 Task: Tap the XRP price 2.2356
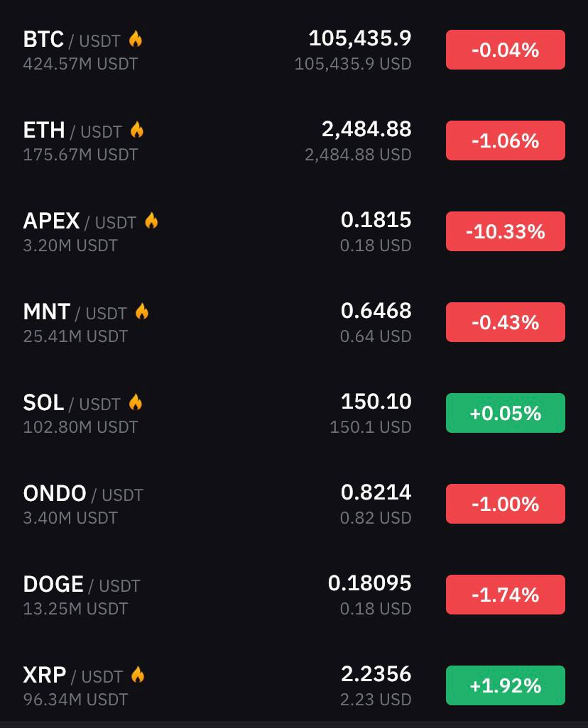tap(376, 674)
